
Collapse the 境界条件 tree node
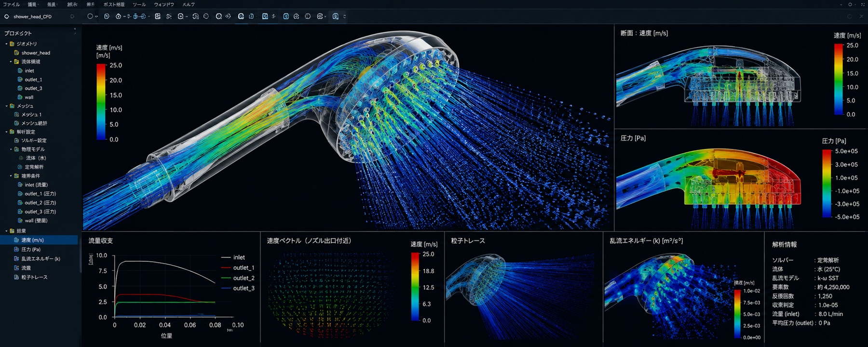click(x=11, y=176)
